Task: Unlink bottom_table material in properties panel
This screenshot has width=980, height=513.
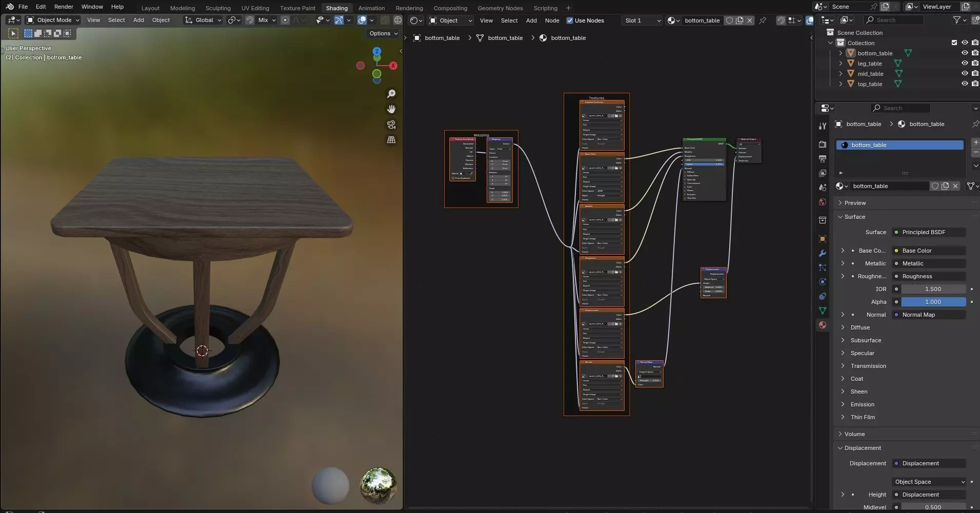Action: click(x=955, y=186)
